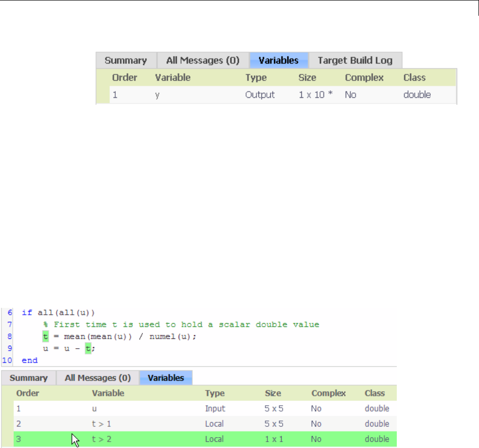Sort by Size column in lower table
Image resolution: width=479 pixels, height=448 pixels.
273,393
